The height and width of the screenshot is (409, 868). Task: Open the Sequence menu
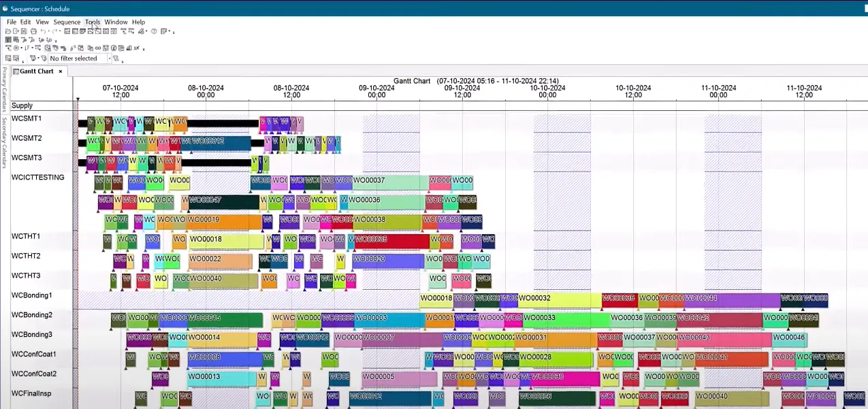click(67, 22)
